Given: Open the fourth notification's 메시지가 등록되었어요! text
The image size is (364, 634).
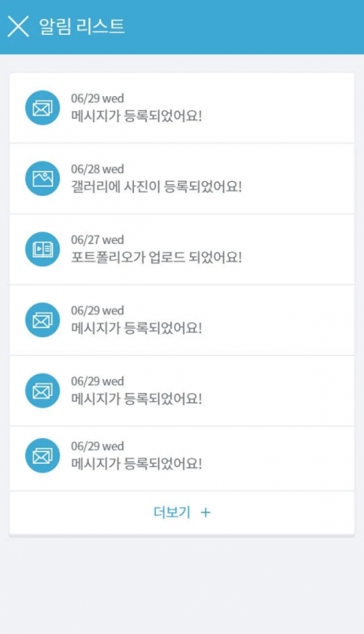Looking at the screenshot, I should (137, 328).
